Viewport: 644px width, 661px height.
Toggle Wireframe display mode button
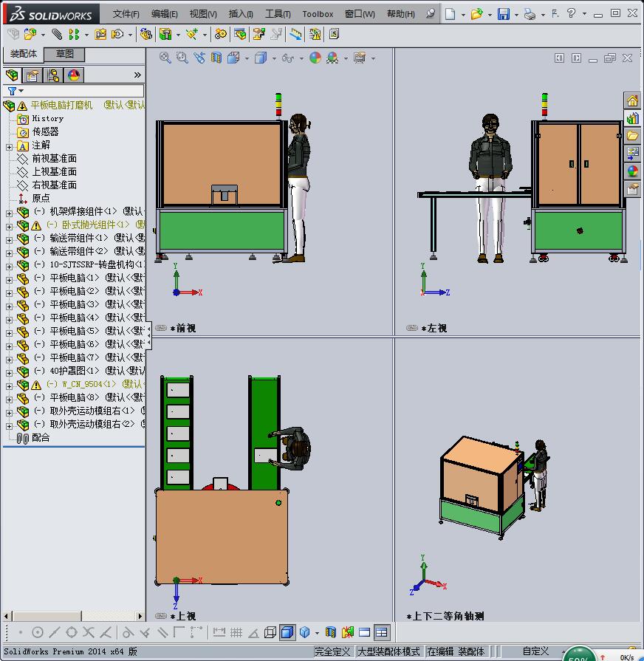270,632
